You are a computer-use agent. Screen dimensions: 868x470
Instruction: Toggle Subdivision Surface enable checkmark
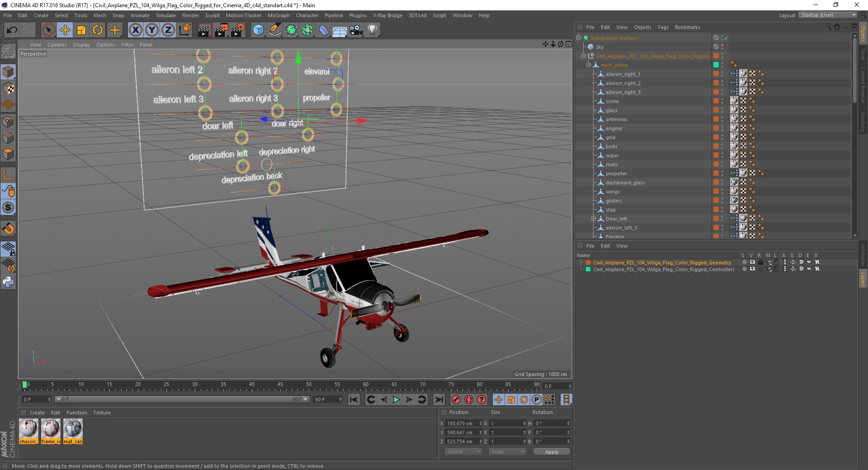(x=726, y=38)
